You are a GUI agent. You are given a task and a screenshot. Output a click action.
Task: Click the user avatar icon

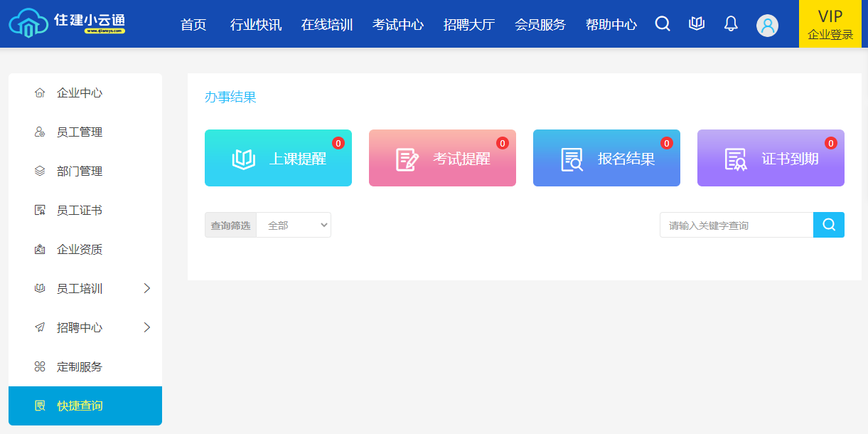(x=767, y=26)
